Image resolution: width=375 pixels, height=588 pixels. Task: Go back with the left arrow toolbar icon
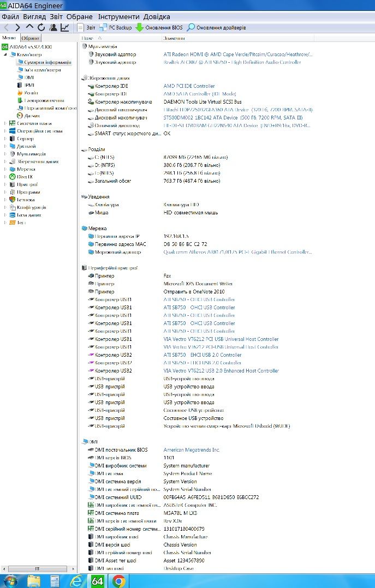[x=7, y=27]
